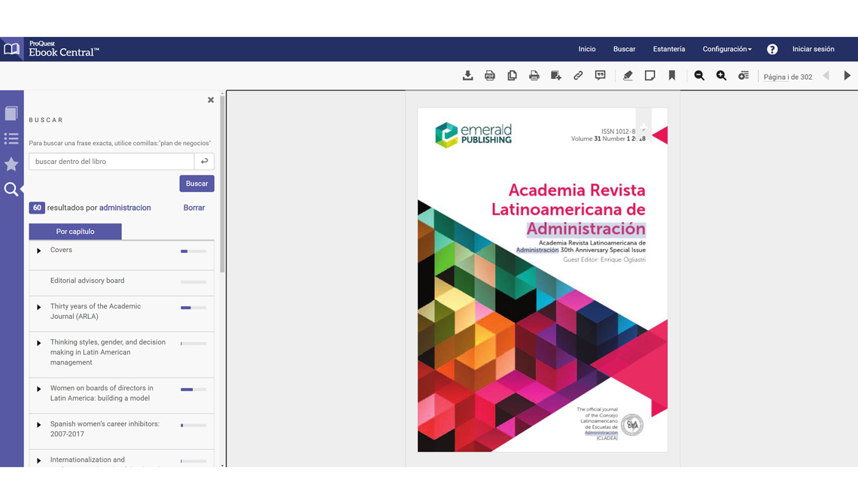Download the full book

pos(468,76)
